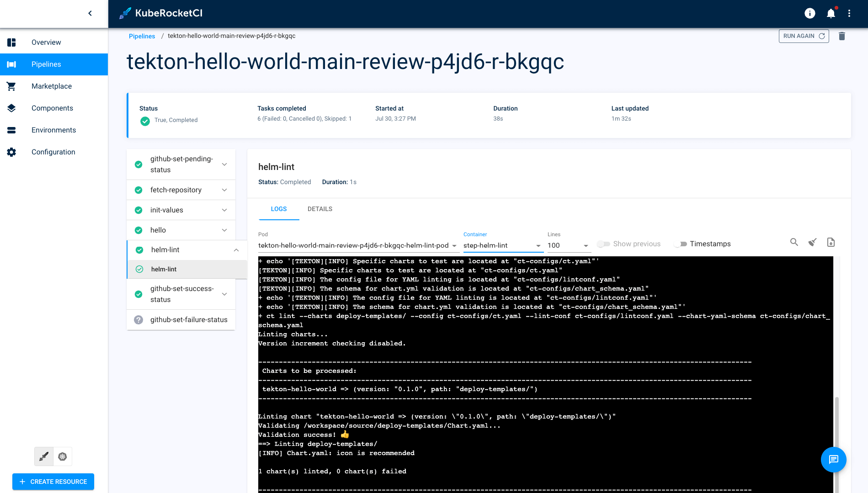Open the three-dot options menu

(x=849, y=13)
